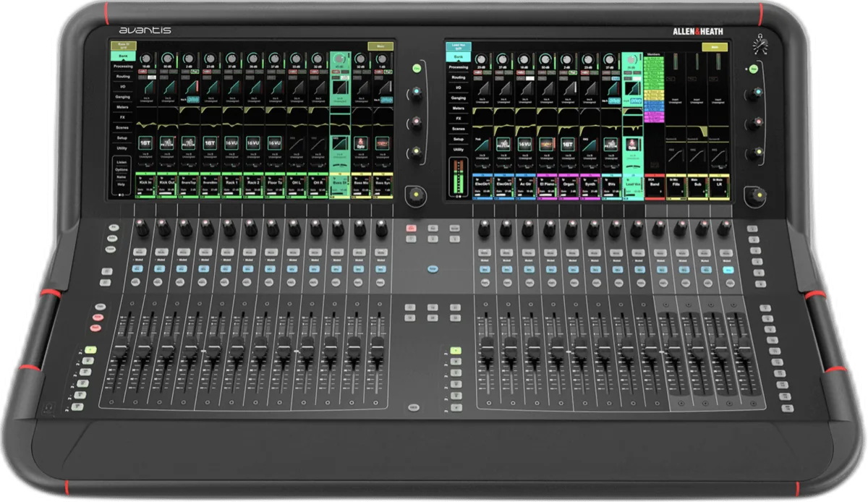Select the Band DCA name block
The image size is (868, 502).
(655, 185)
